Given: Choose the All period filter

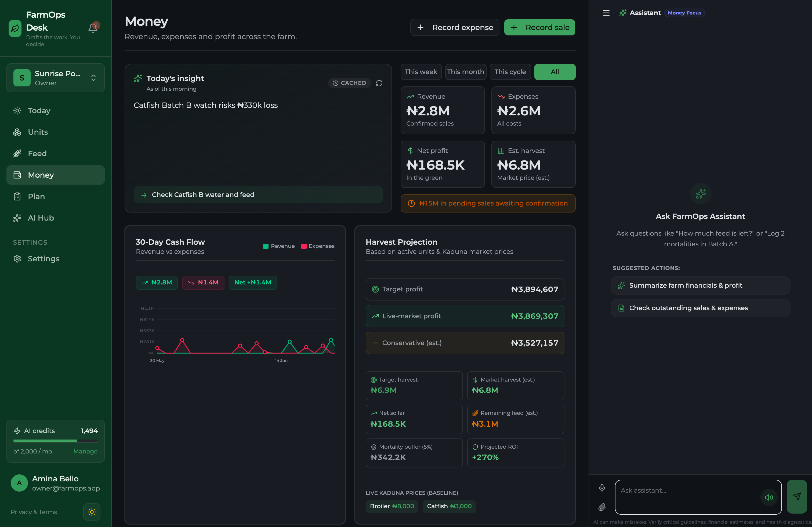Looking at the screenshot, I should pos(555,72).
